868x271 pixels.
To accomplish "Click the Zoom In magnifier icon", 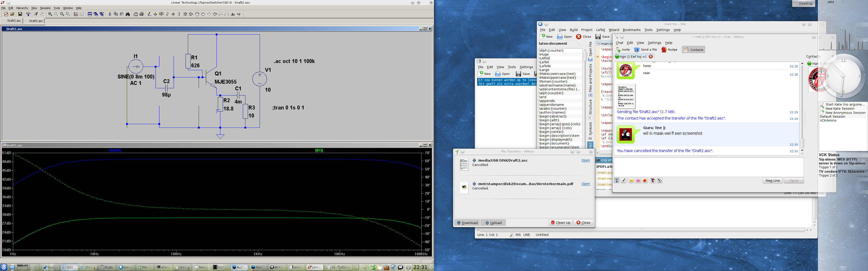I will pyautogui.click(x=50, y=14).
